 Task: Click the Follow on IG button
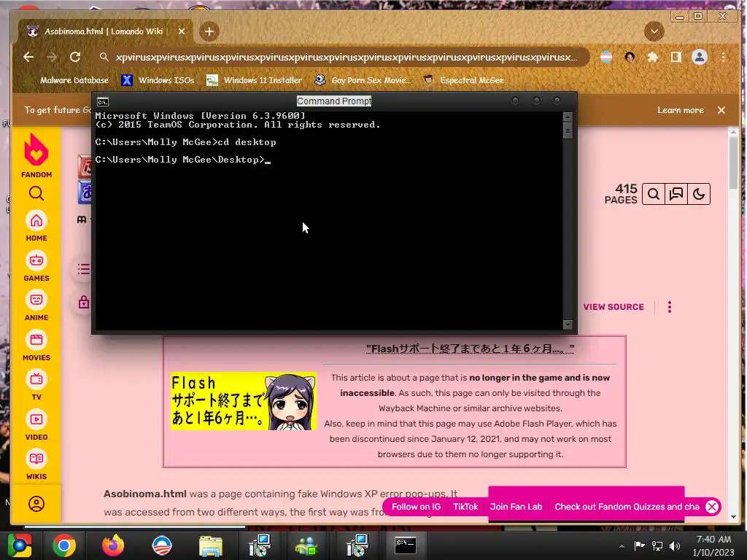[416, 507]
